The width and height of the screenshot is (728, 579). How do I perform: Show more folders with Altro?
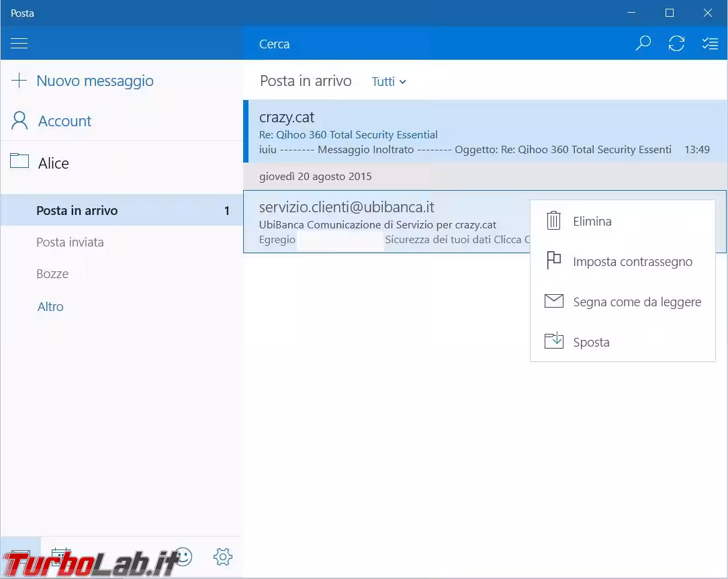tap(50, 307)
